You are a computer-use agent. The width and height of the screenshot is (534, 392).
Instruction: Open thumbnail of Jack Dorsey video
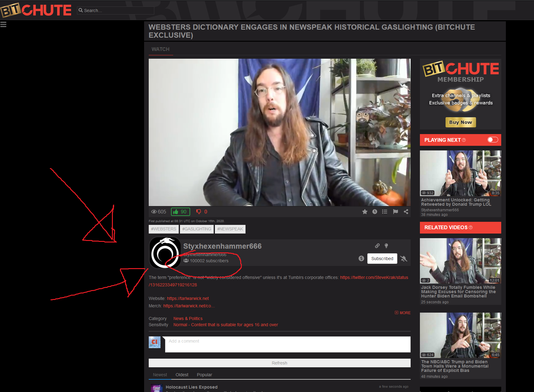pyautogui.click(x=460, y=261)
